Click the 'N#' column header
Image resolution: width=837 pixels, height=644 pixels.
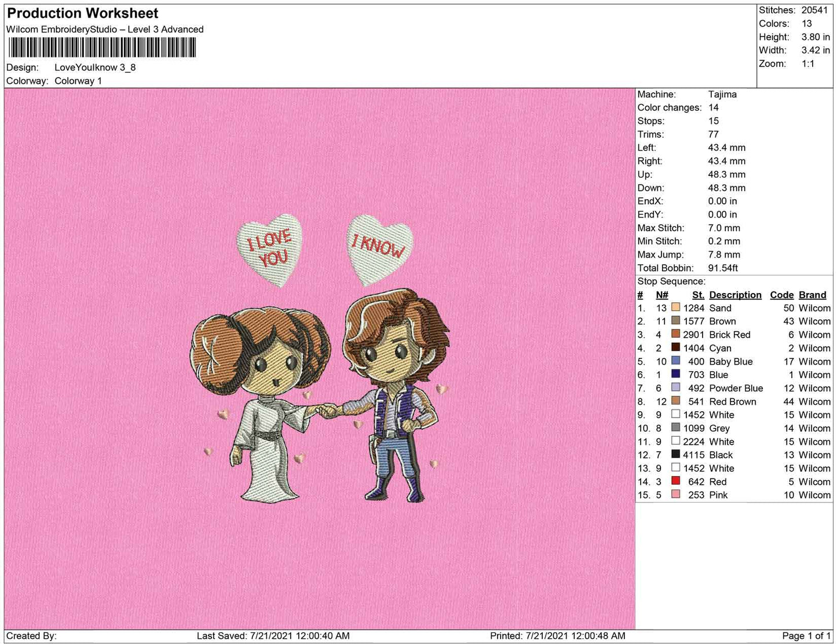coord(662,295)
